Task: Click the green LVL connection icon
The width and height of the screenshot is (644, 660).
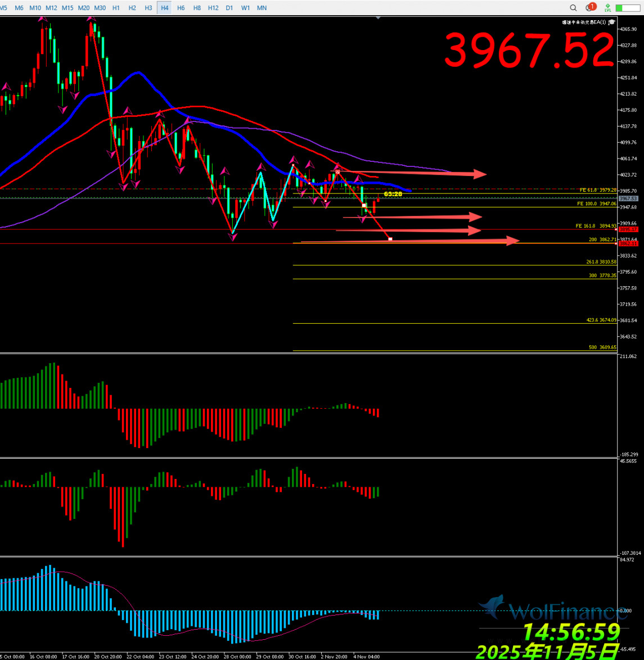Action: 608,8
